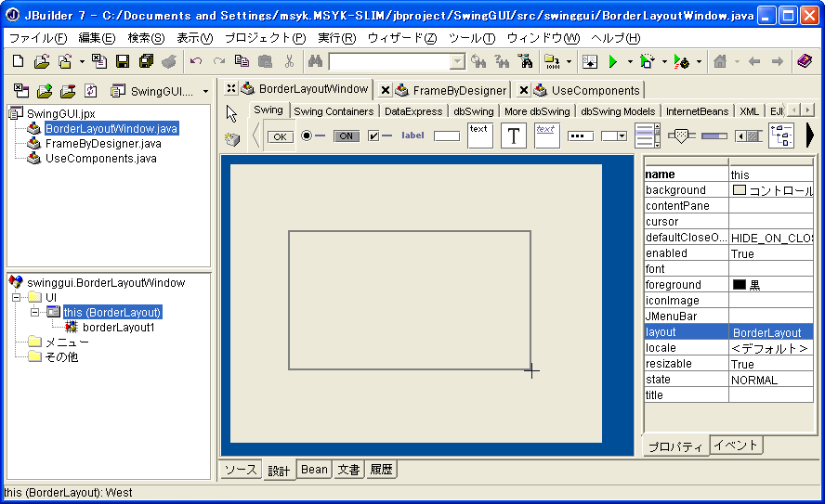
Task: Select the JRadioButton palette component
Action: click(313, 136)
